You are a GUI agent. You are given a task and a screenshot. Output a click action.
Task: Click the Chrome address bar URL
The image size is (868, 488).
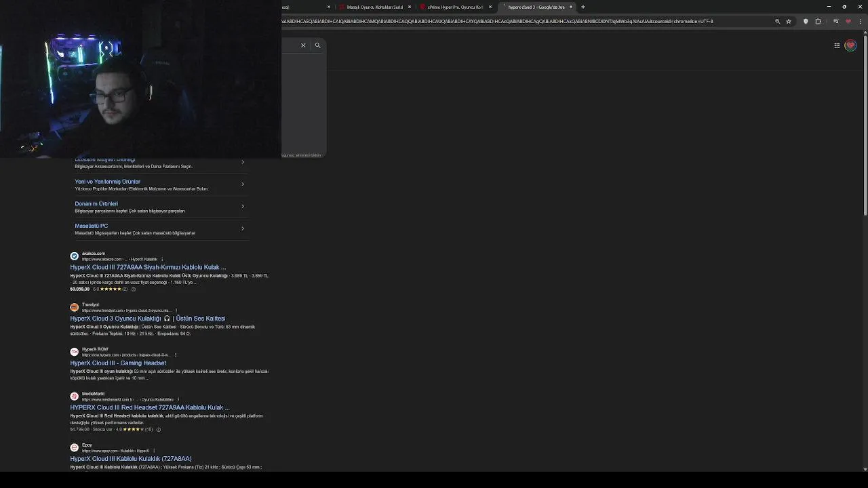(497, 21)
